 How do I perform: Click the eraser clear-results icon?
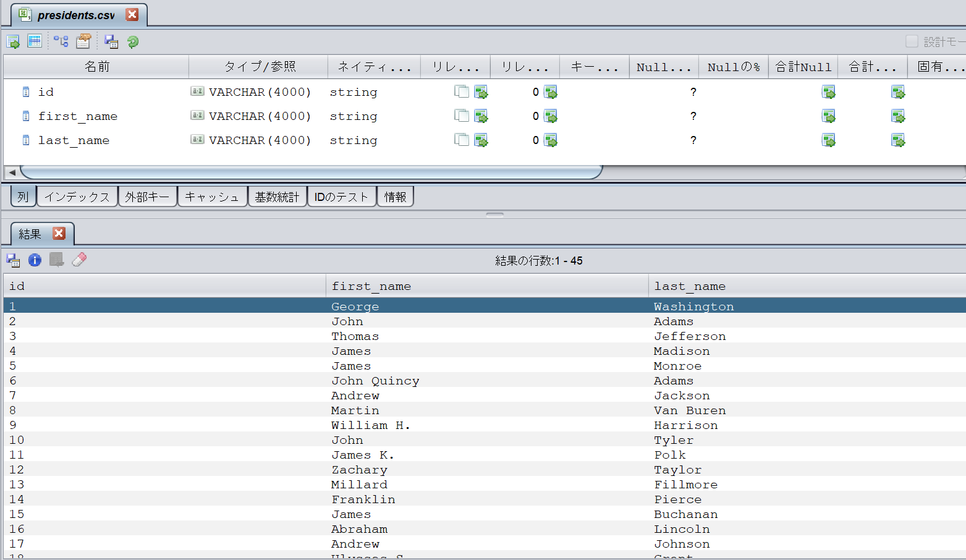[x=79, y=260]
